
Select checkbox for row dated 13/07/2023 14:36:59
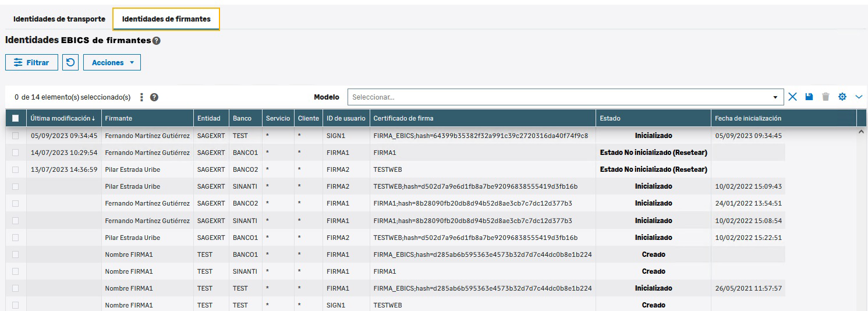pos(16,169)
